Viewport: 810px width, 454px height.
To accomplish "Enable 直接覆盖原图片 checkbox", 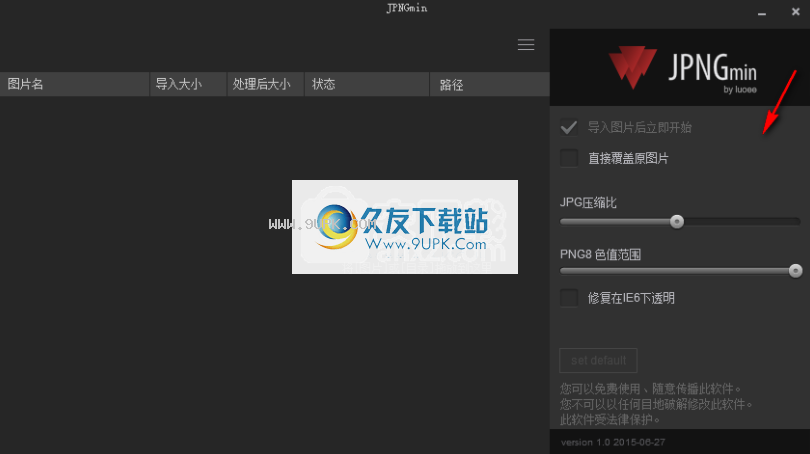I will 569,158.
